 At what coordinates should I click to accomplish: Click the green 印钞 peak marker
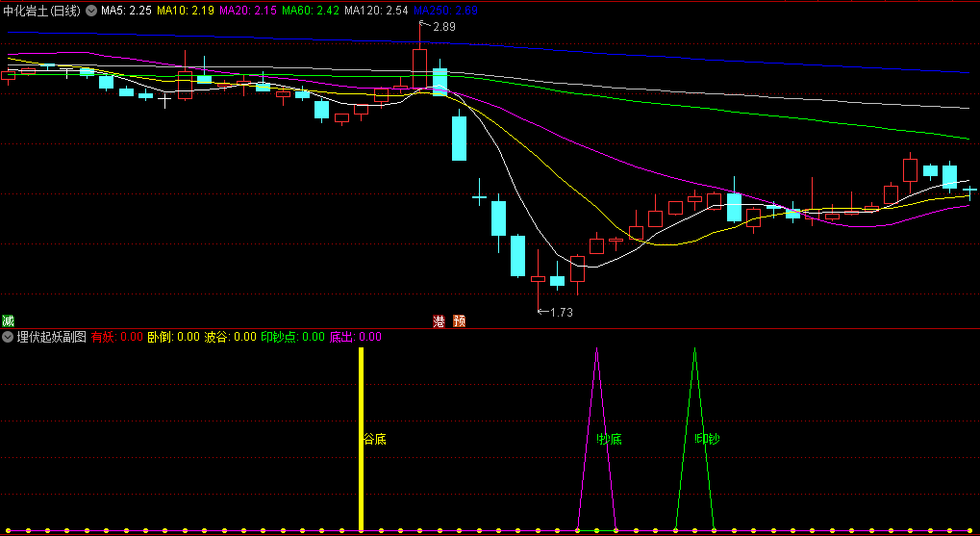tap(694, 438)
